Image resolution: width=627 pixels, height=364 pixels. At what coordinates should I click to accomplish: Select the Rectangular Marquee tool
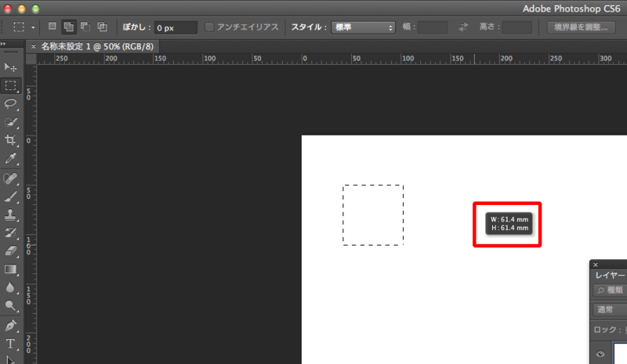[x=10, y=85]
